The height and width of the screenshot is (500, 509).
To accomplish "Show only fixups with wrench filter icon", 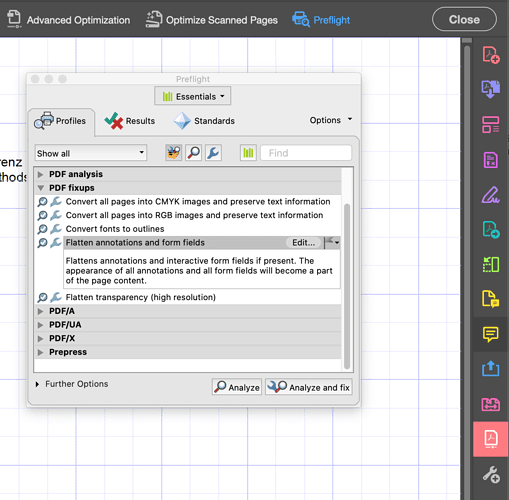I will point(213,153).
